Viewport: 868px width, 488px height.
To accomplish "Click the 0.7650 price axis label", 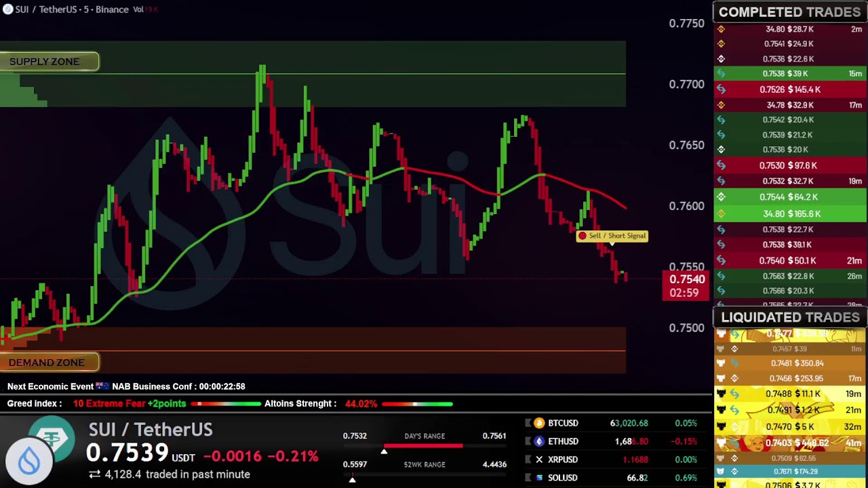I will tap(686, 146).
